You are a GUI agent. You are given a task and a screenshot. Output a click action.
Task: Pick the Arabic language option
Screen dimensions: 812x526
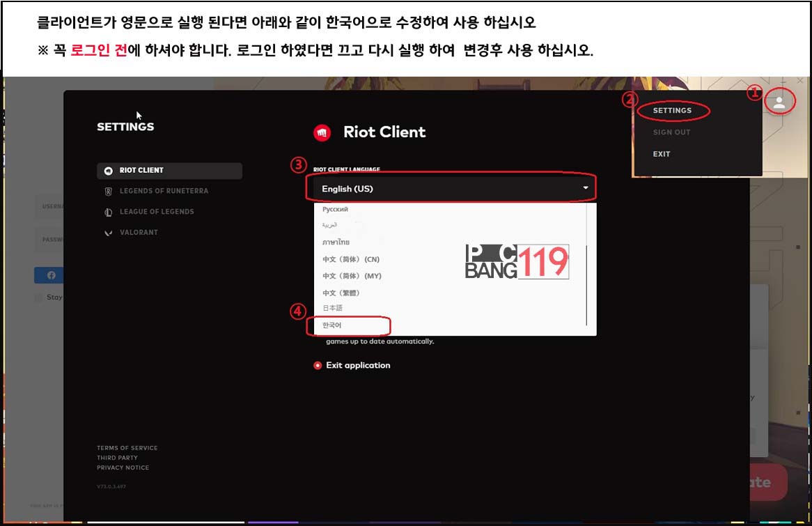click(329, 225)
